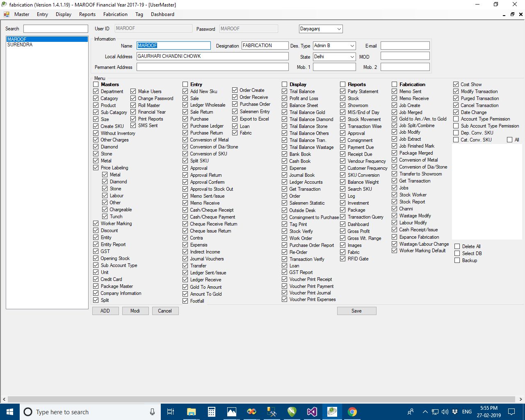Click the Save button
525x420 pixels.
coord(356,311)
